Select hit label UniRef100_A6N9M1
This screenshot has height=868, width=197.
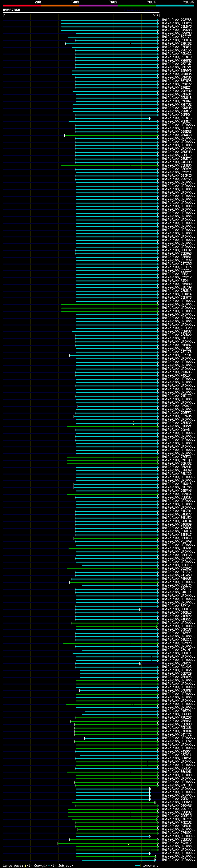coord(177,467)
